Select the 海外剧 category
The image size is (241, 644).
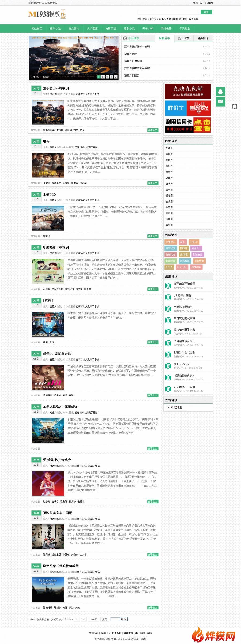(169, 225)
